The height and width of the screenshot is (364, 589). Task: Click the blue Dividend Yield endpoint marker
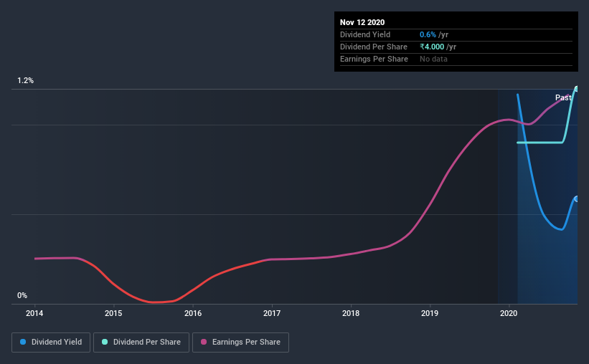(x=577, y=199)
